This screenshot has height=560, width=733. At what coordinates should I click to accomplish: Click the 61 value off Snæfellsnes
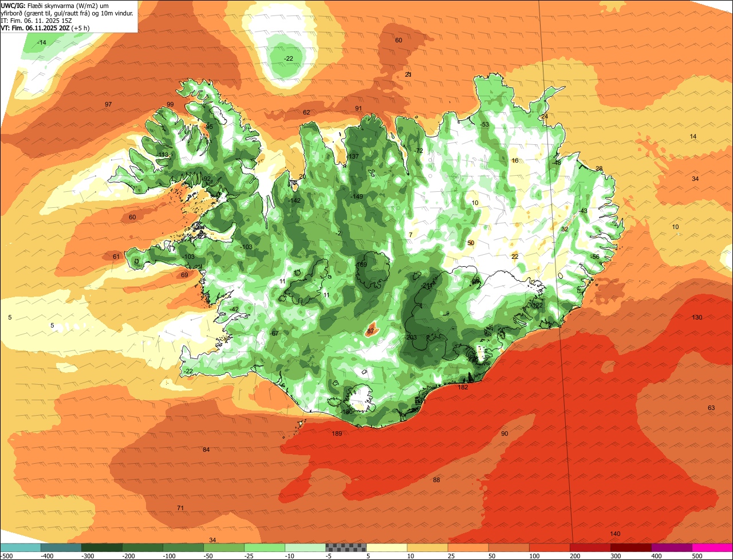coord(116,257)
